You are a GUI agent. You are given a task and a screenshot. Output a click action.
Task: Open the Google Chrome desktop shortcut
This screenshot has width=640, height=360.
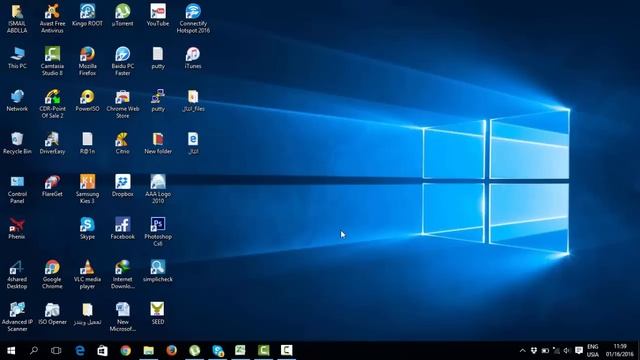(x=52, y=275)
